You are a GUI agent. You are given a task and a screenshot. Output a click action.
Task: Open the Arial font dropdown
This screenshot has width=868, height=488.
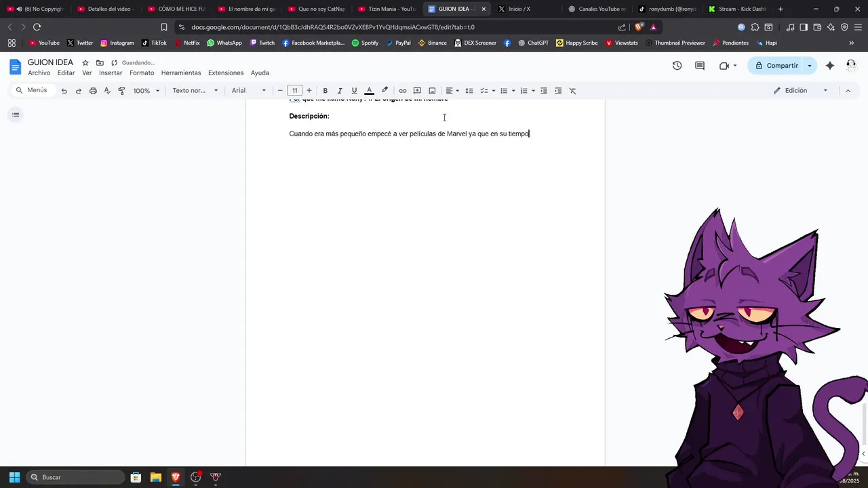click(x=249, y=91)
